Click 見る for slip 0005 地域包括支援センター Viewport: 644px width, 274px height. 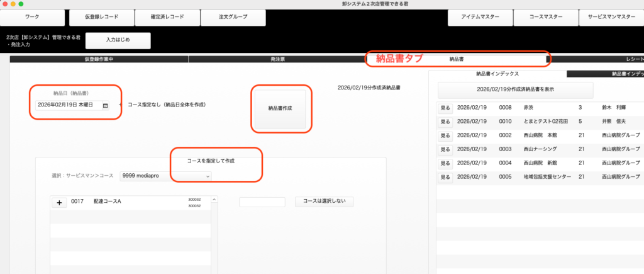click(x=445, y=178)
